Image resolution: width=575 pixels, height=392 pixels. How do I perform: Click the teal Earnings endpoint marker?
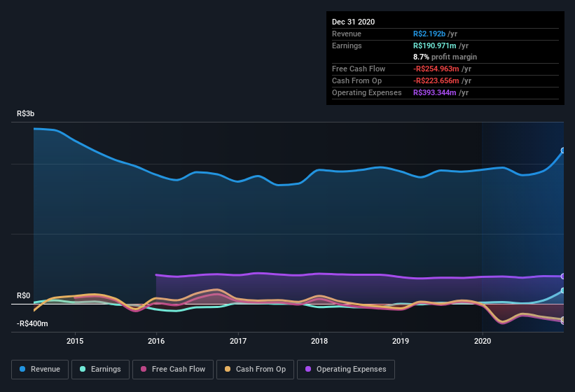pyautogui.click(x=563, y=290)
